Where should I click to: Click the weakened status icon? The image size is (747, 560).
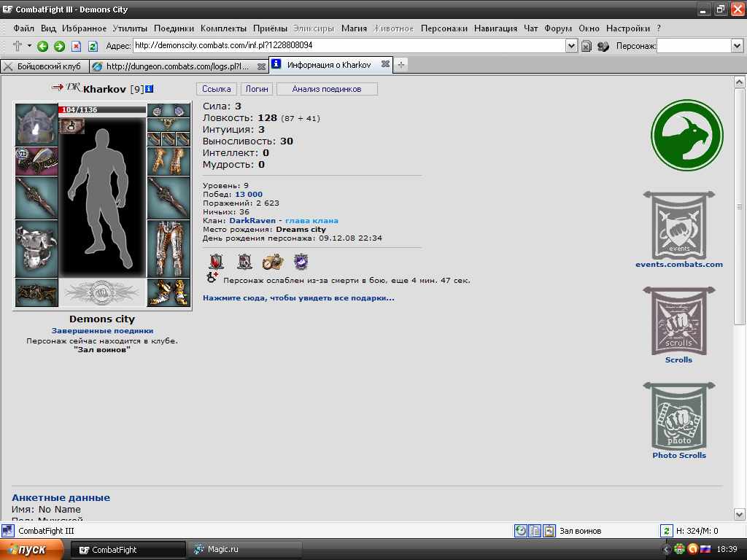coord(212,278)
